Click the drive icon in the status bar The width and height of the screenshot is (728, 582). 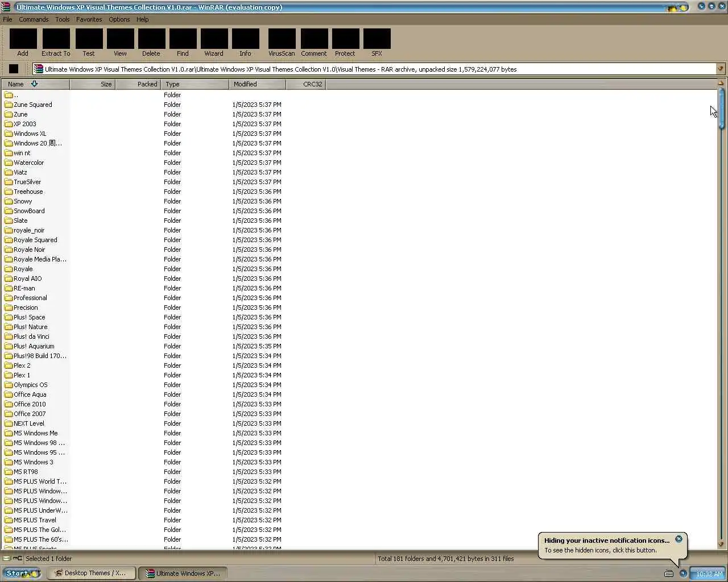click(6, 558)
